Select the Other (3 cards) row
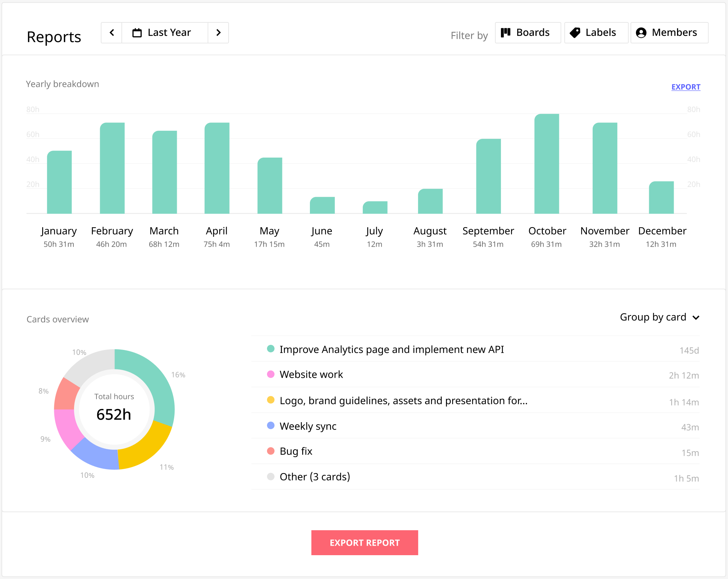The image size is (728, 579). coord(314,477)
